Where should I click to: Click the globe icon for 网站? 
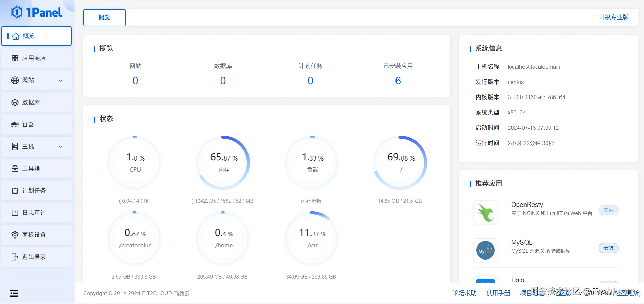pos(15,80)
